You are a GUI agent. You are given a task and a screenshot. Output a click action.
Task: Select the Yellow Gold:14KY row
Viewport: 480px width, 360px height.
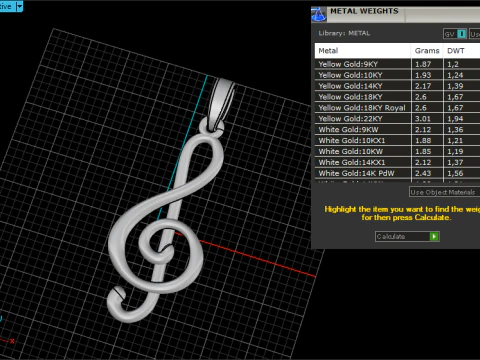[x=397, y=86]
